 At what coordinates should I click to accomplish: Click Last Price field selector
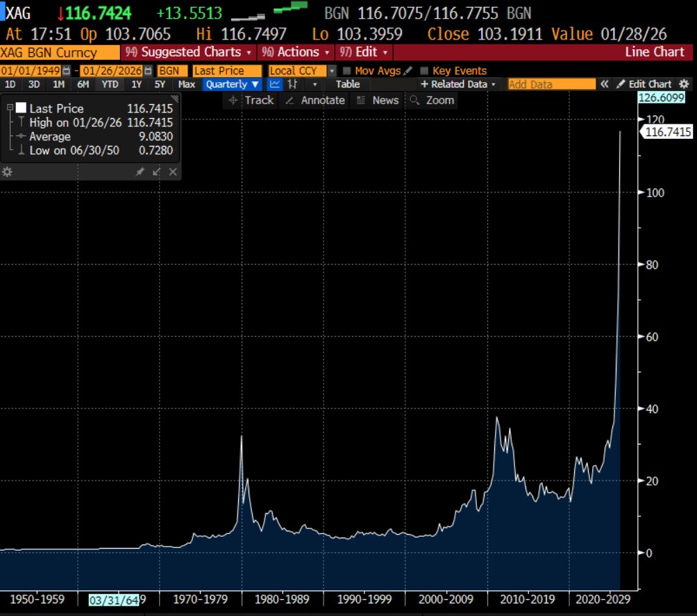pos(227,71)
